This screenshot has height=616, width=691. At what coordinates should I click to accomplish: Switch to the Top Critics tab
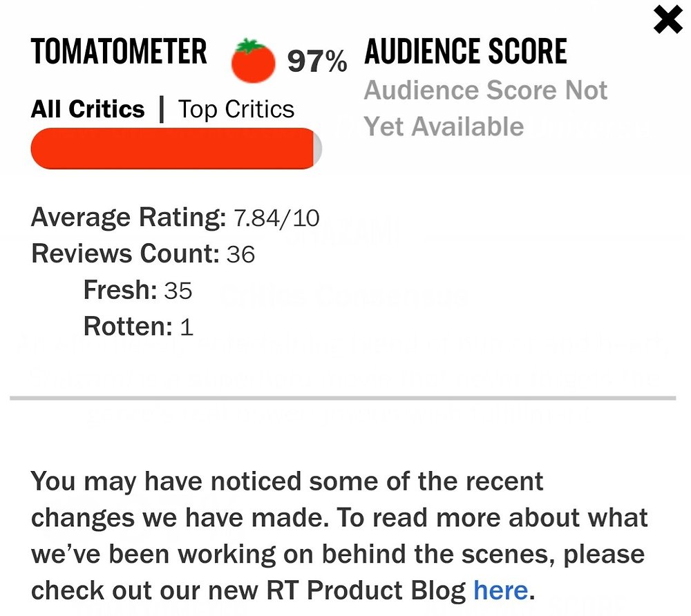click(236, 109)
